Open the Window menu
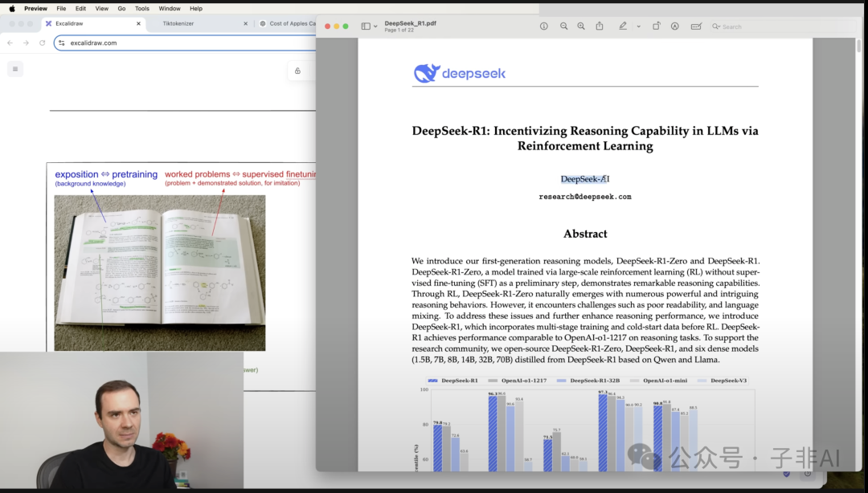The height and width of the screenshot is (493, 868). pyautogui.click(x=170, y=8)
